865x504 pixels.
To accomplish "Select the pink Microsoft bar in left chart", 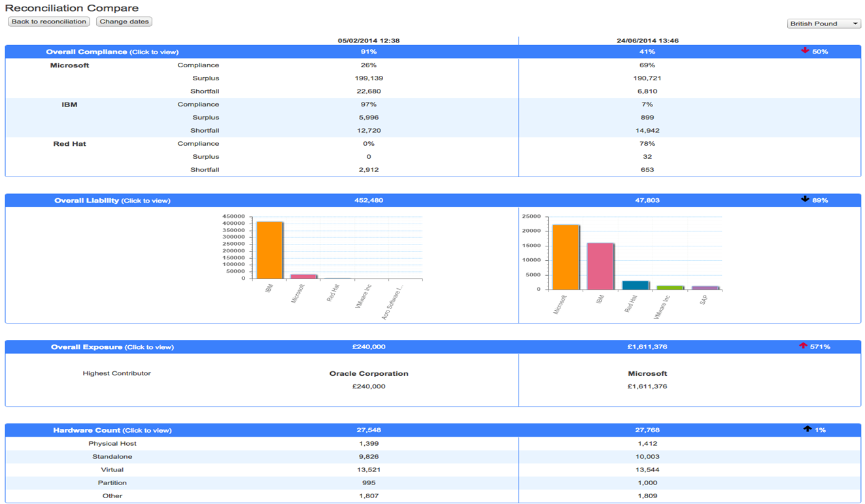I will [x=303, y=277].
